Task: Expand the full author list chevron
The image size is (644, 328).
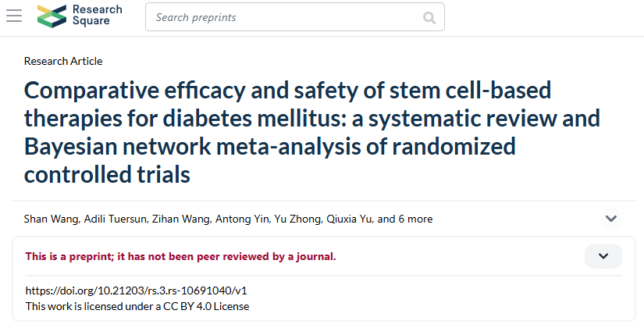Action: 611,219
